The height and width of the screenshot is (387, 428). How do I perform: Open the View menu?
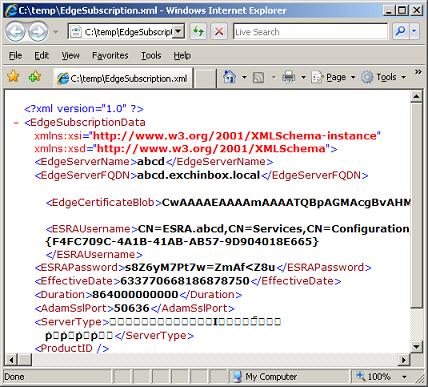tap(70, 55)
